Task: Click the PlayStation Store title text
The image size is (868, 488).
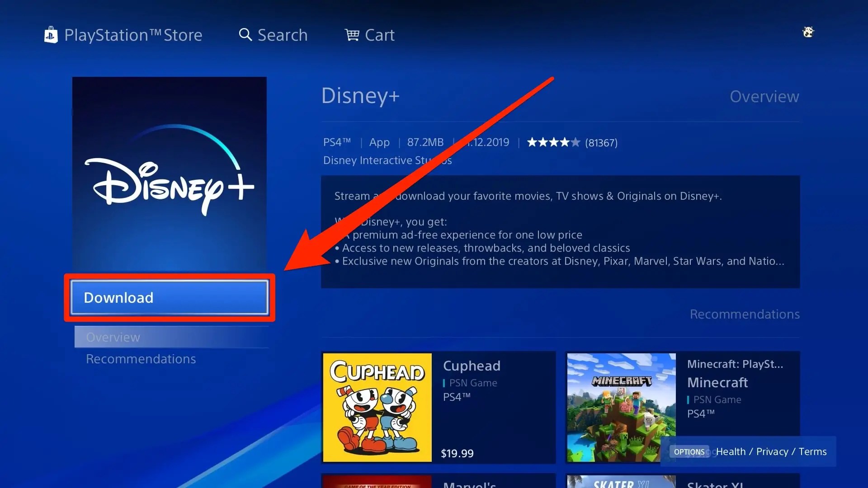Action: (x=133, y=35)
